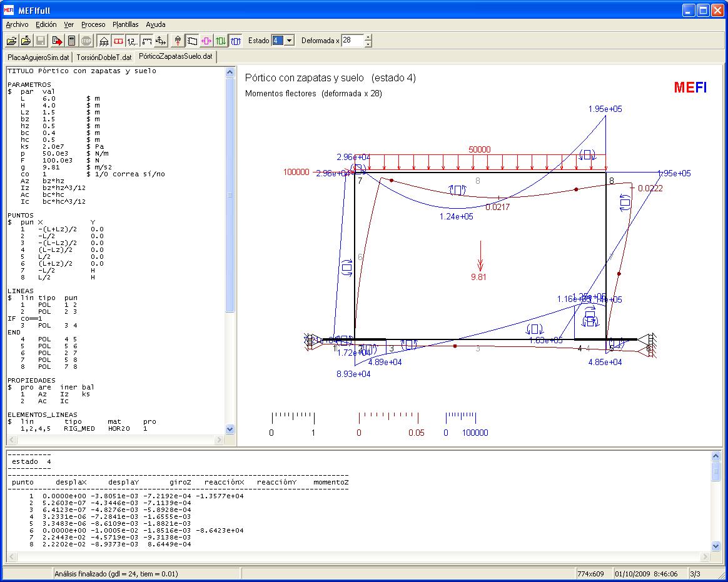Click the 0.0217 displacement label
728x582 pixels.
(x=498, y=207)
